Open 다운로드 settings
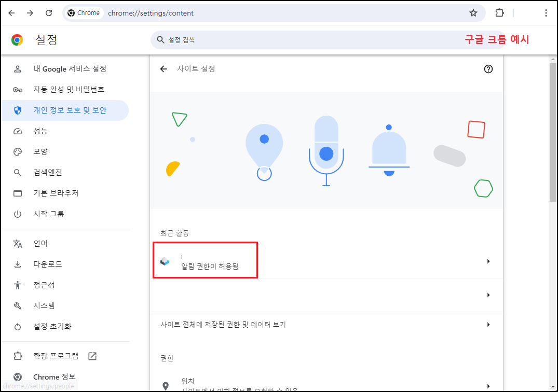The image size is (558, 392). pyautogui.click(x=65, y=264)
